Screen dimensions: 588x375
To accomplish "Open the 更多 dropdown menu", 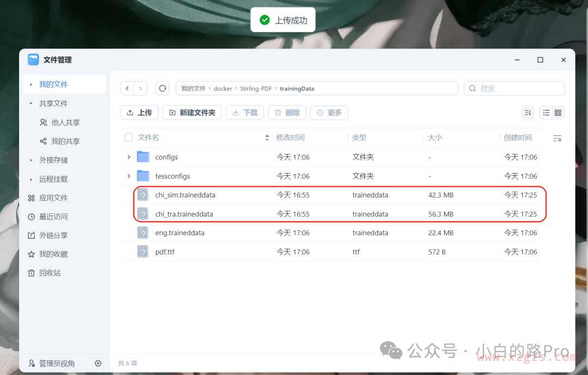I will [329, 113].
